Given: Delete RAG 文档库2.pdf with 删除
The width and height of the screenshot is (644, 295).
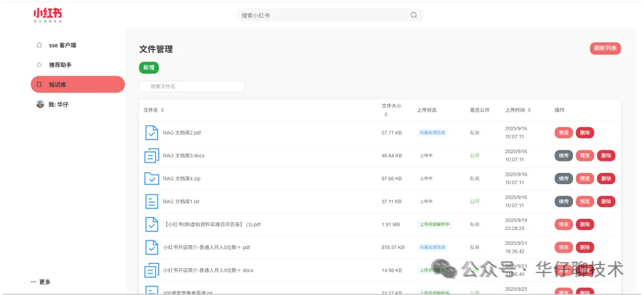Looking at the screenshot, I should 585,132.
